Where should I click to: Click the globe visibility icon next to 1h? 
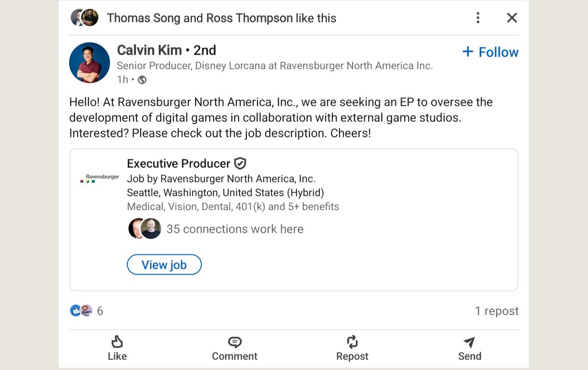click(x=142, y=80)
